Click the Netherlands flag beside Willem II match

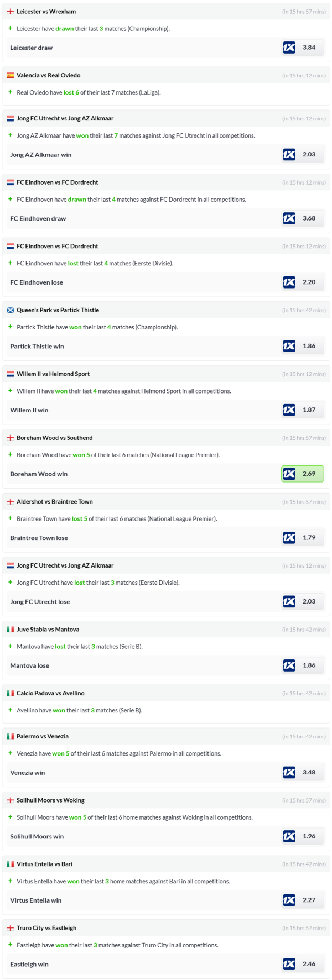pos(10,374)
